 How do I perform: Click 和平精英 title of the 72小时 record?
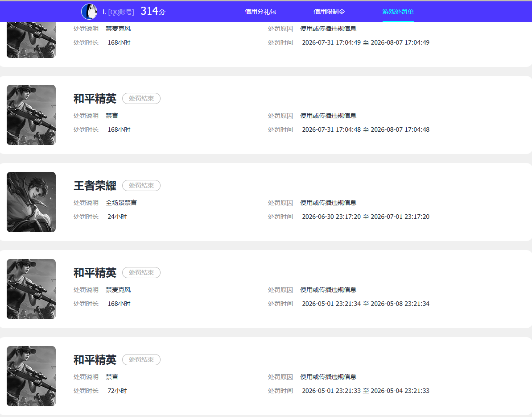(95, 360)
